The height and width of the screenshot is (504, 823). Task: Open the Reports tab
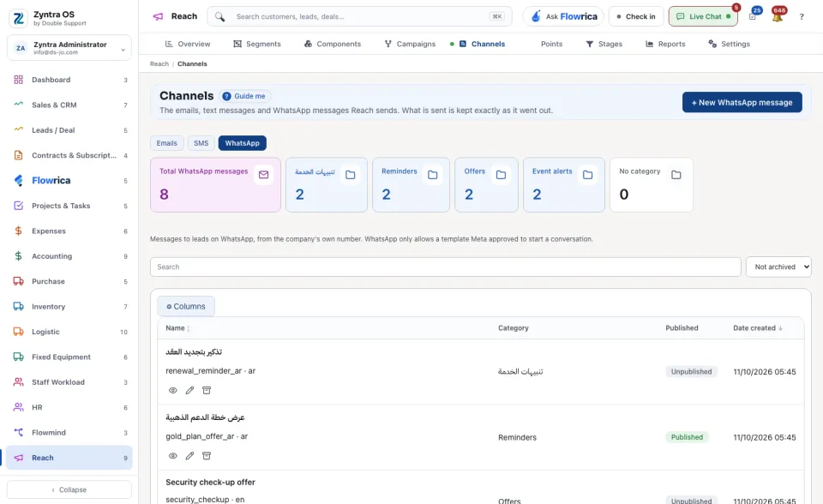coord(665,44)
